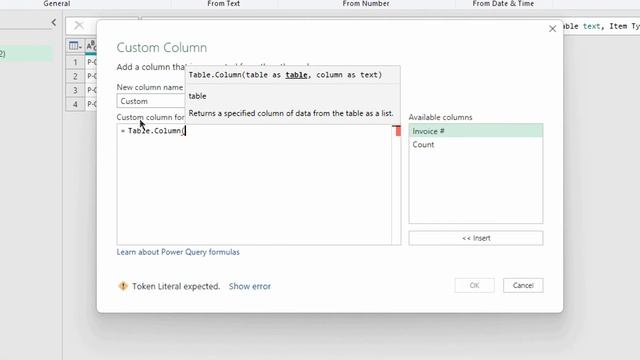Click inside the custom column formula editor
The image size is (640, 360).
click(254, 184)
